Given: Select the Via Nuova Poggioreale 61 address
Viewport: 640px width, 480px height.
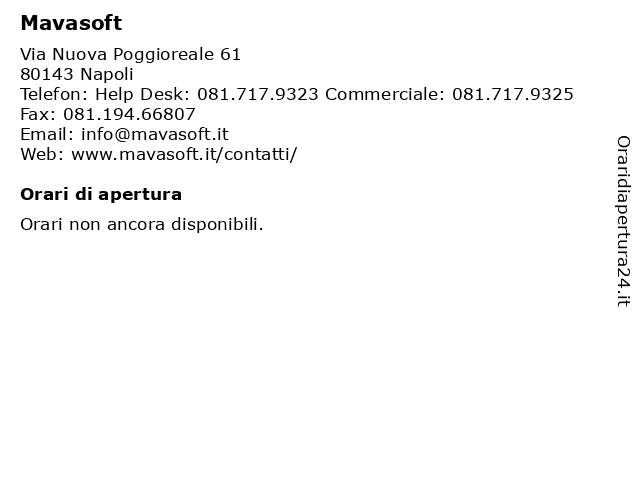Looking at the screenshot, I should (131, 54).
